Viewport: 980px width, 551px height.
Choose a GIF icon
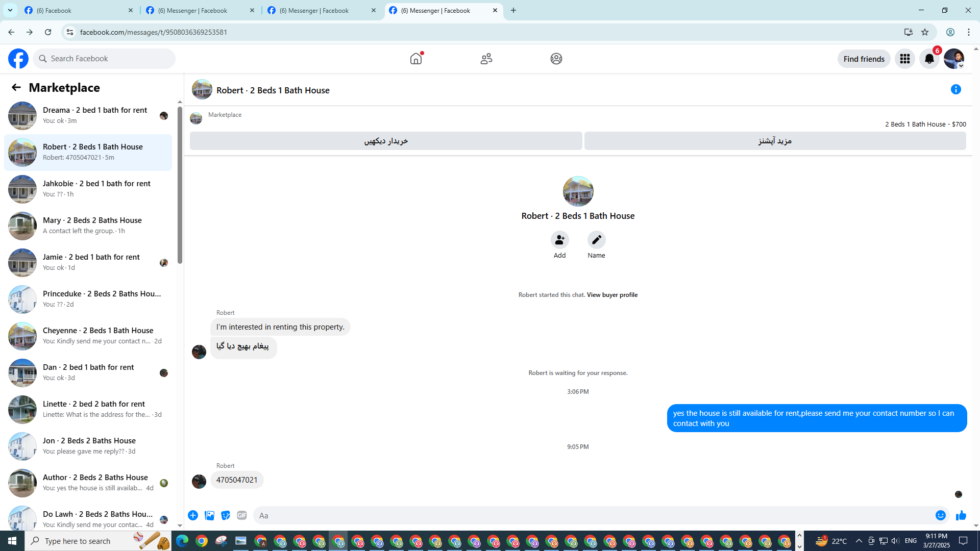tap(242, 515)
